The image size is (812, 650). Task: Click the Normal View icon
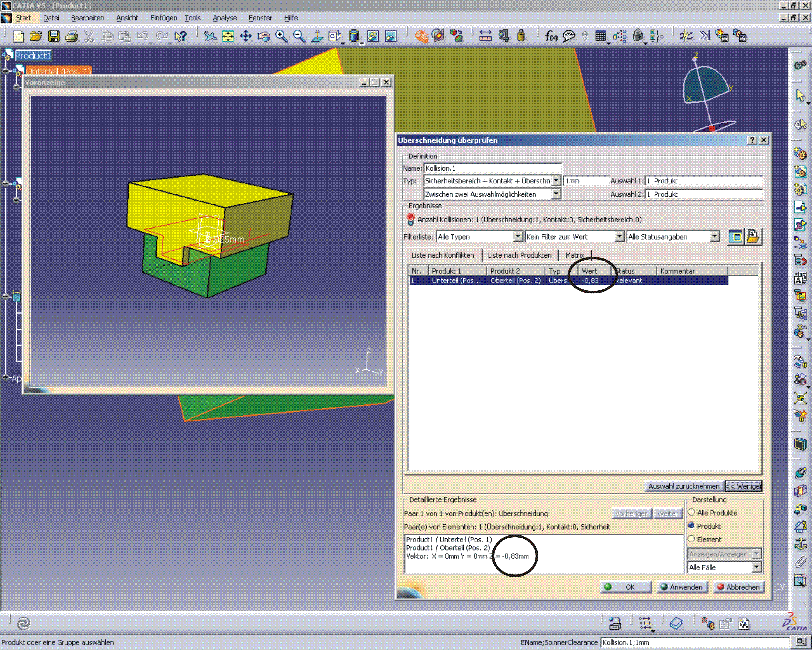pyautogui.click(x=317, y=36)
